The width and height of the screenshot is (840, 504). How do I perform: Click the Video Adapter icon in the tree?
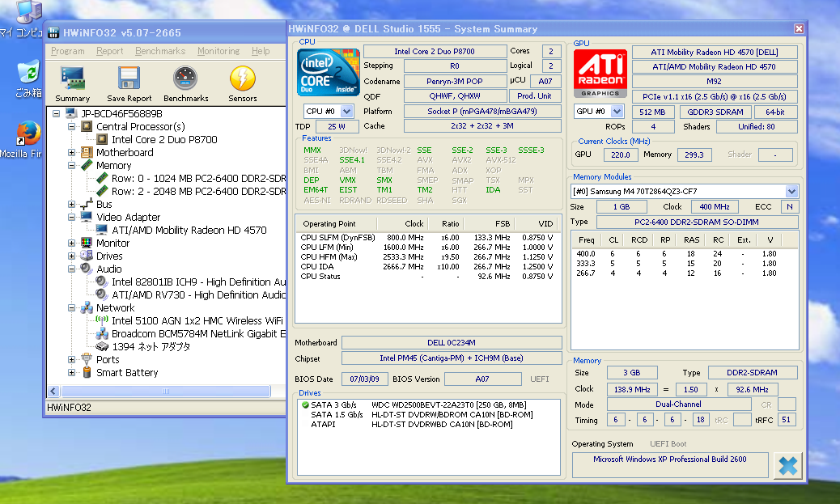click(87, 217)
